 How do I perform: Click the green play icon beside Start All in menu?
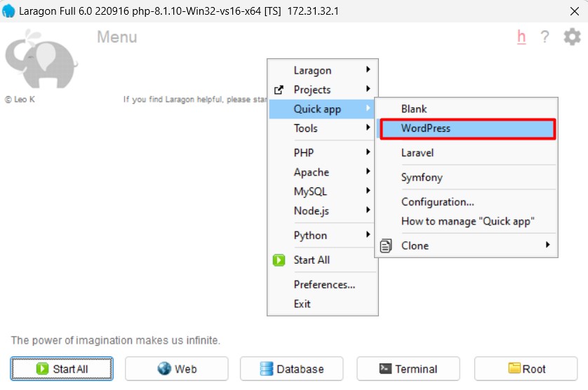pos(279,260)
